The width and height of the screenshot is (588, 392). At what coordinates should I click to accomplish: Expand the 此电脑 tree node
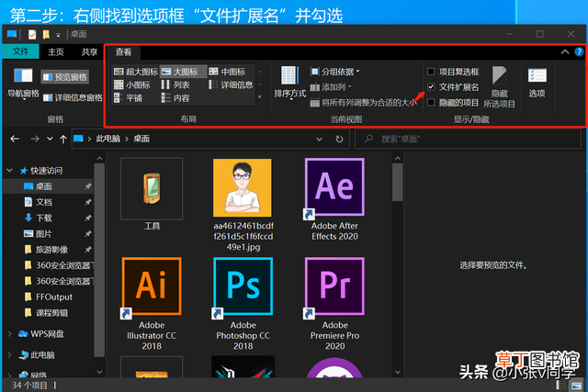click(x=9, y=354)
